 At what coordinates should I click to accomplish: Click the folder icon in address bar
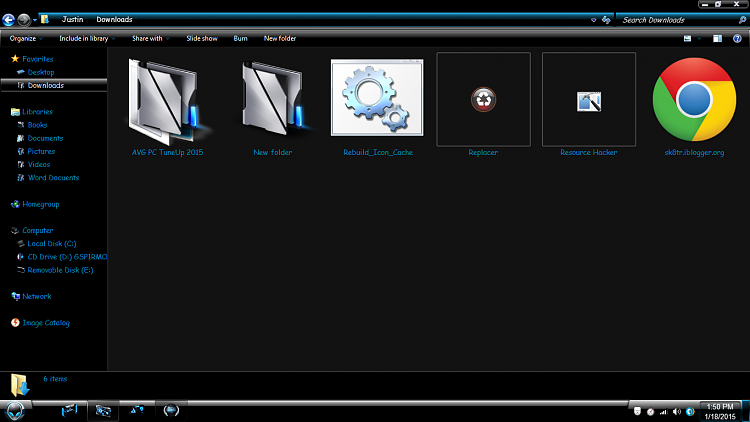(44, 19)
